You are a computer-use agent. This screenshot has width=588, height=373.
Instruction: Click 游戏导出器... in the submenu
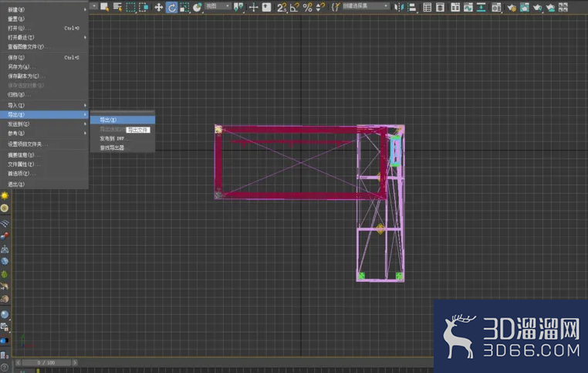(123, 148)
